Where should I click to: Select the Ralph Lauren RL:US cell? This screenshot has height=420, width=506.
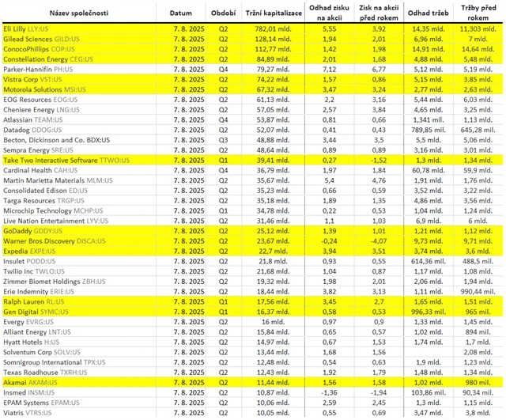tap(79, 301)
